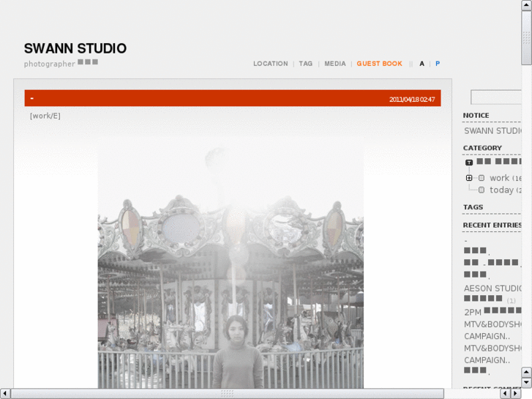Viewport: 532px width, 399px height.
Task: Open the first MTV&BODYSHOP CAMPAIGN entry
Action: [492, 330]
